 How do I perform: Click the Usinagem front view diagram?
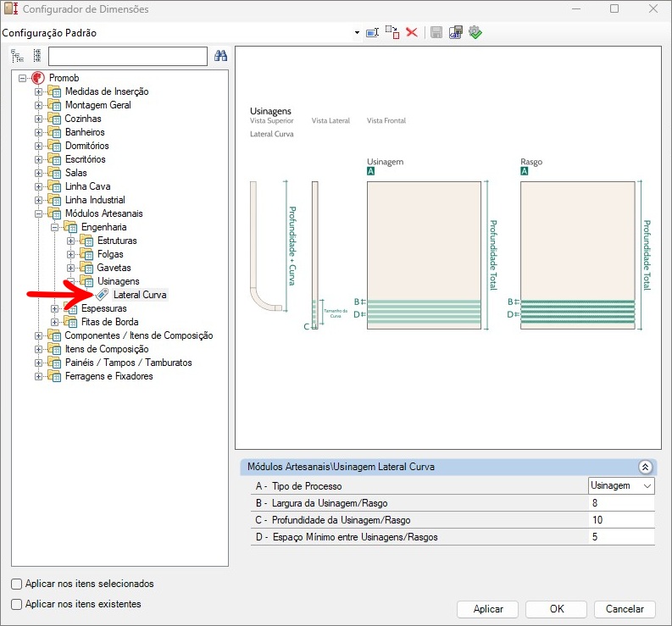(424, 255)
